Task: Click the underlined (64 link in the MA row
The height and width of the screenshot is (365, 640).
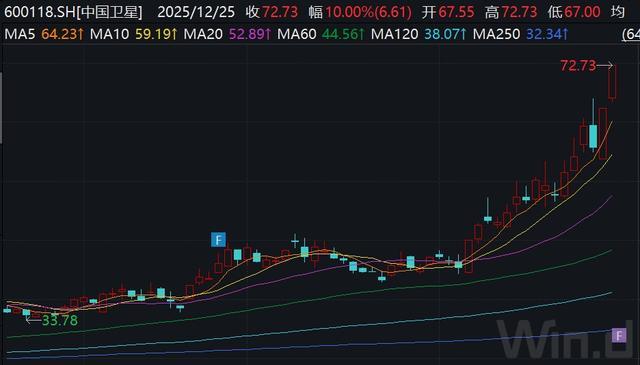Action: pyautogui.click(x=631, y=34)
